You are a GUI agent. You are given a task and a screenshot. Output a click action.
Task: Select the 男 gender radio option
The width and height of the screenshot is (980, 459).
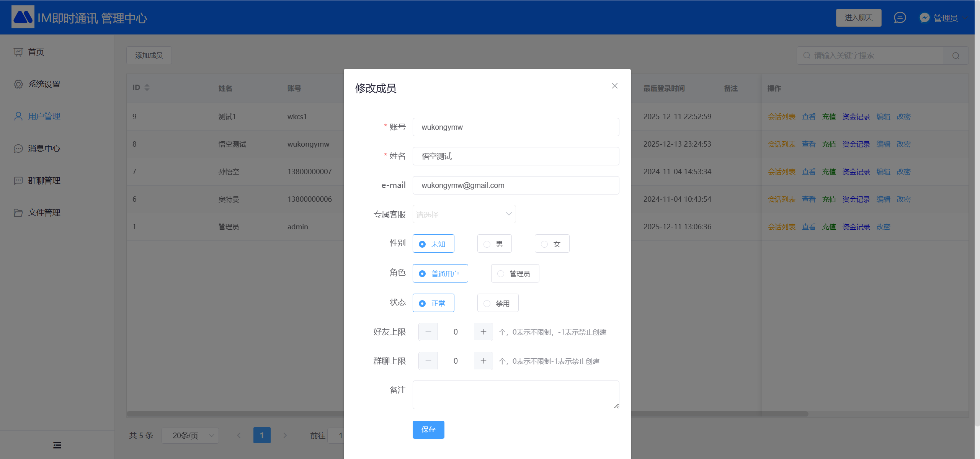(494, 244)
